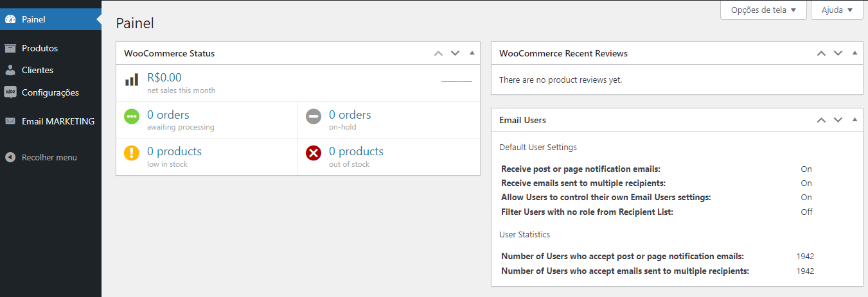The width and height of the screenshot is (868, 297).
Task: Click the Woo logo icon beside Configurações
Action: (x=10, y=92)
